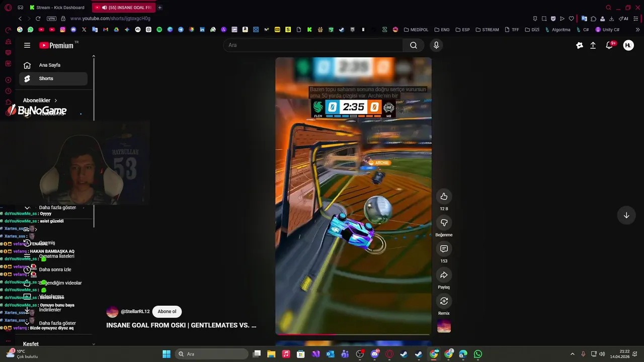Image resolution: width=644 pixels, height=362 pixels.
Task: Focus the YouTube Ara search box
Action: pos(313,45)
